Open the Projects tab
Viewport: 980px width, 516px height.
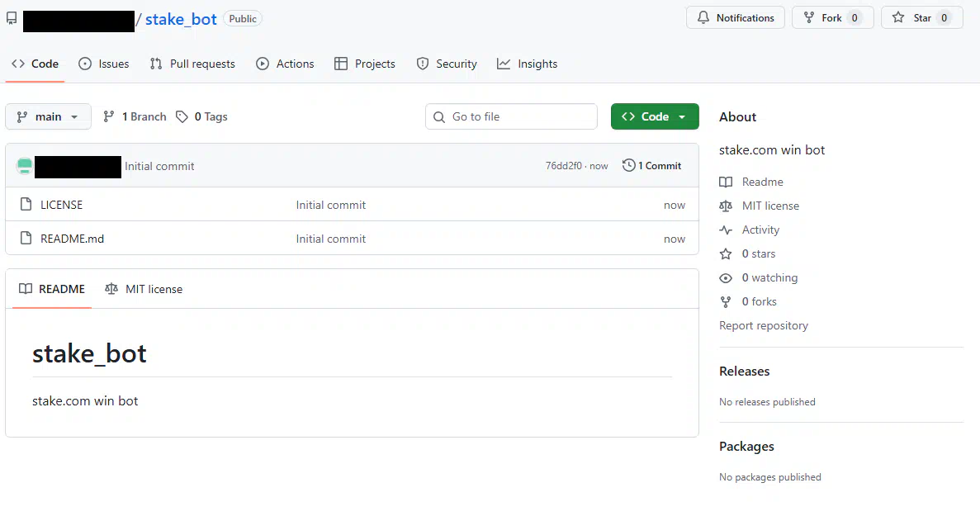364,64
